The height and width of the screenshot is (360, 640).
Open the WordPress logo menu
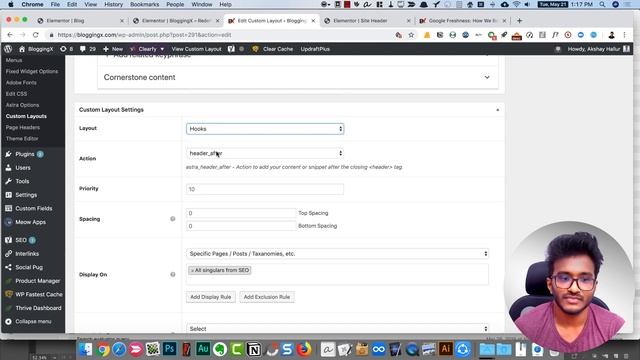click(x=8, y=49)
